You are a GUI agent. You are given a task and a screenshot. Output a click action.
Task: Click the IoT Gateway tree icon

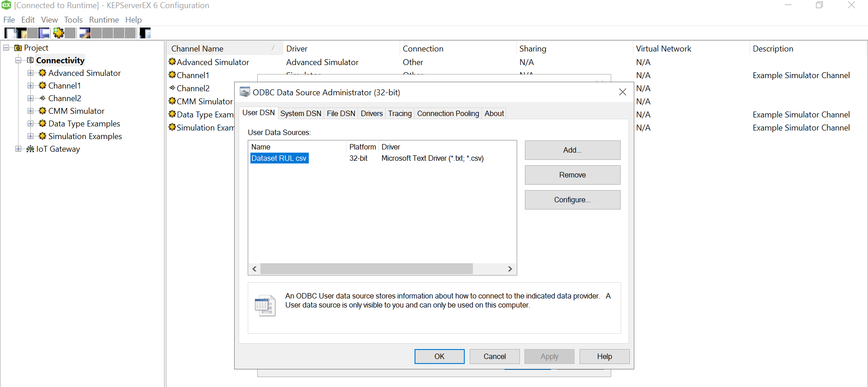(30, 149)
